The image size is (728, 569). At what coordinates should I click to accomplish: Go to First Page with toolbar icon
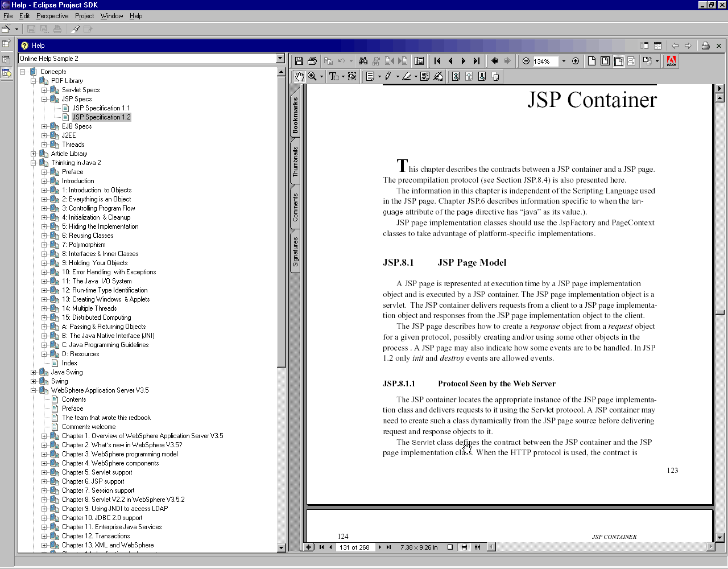tap(437, 61)
